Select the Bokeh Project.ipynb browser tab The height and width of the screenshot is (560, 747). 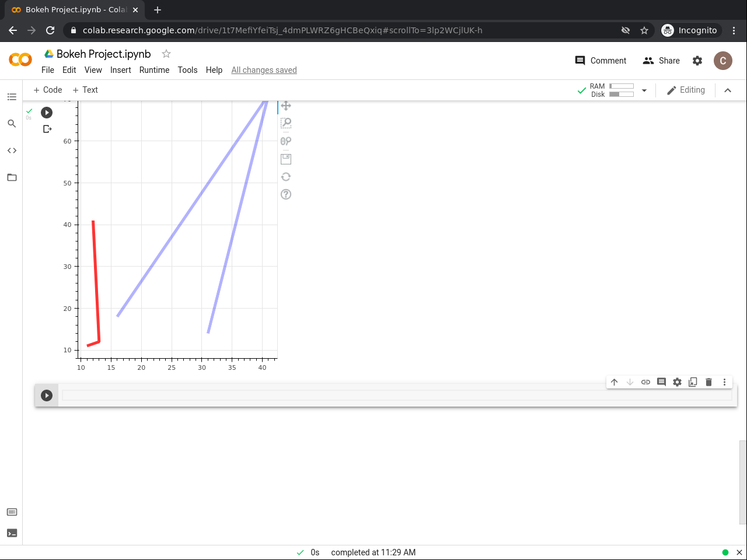pyautogui.click(x=76, y=10)
